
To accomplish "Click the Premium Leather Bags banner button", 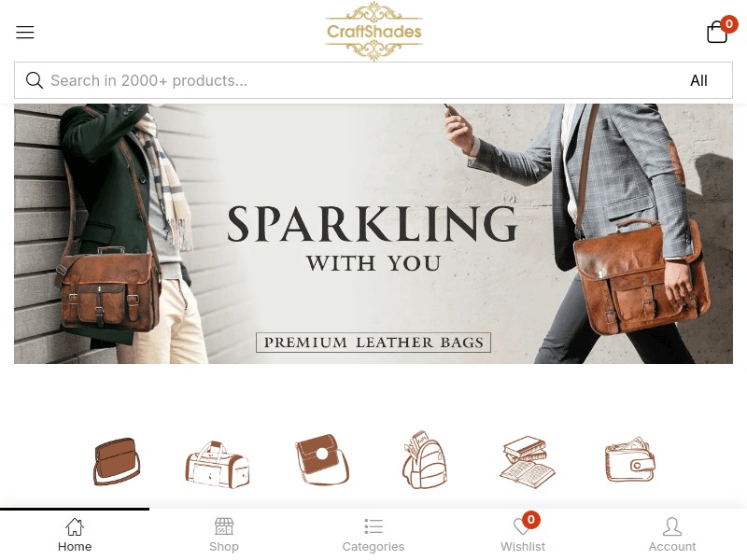I will click(x=373, y=343).
